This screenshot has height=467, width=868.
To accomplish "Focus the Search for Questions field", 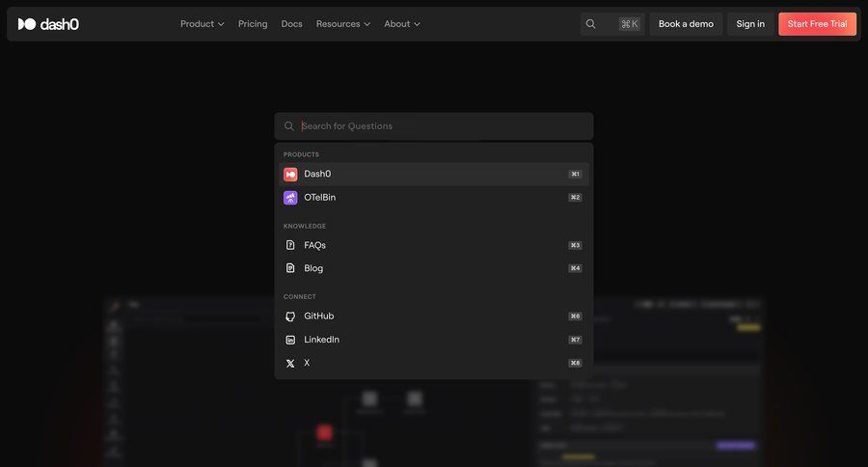I will coord(434,126).
